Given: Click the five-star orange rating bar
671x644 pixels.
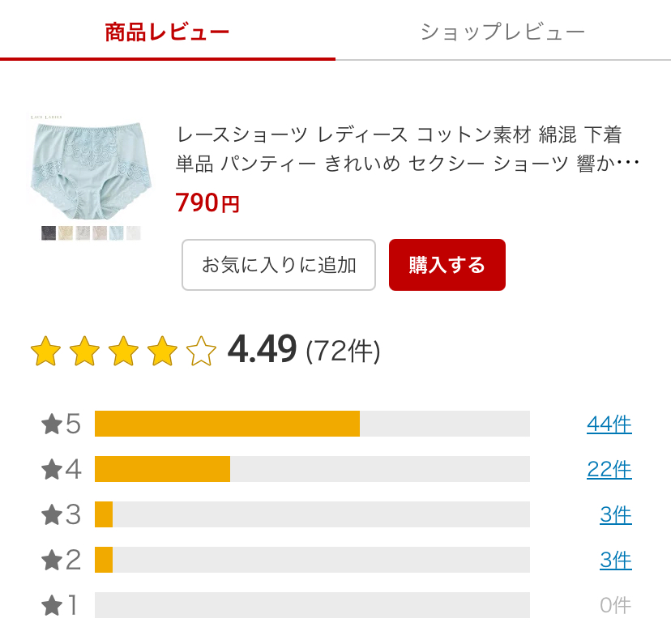Looking at the screenshot, I should click(227, 424).
